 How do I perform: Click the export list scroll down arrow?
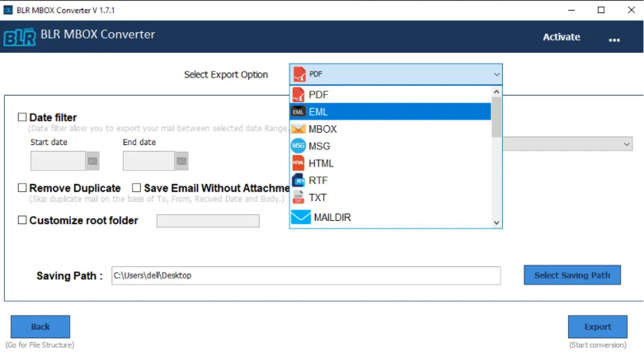click(496, 223)
